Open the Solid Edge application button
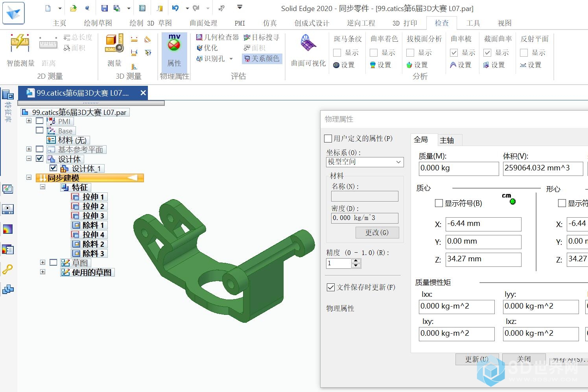The height and width of the screenshot is (392, 588). point(13,13)
